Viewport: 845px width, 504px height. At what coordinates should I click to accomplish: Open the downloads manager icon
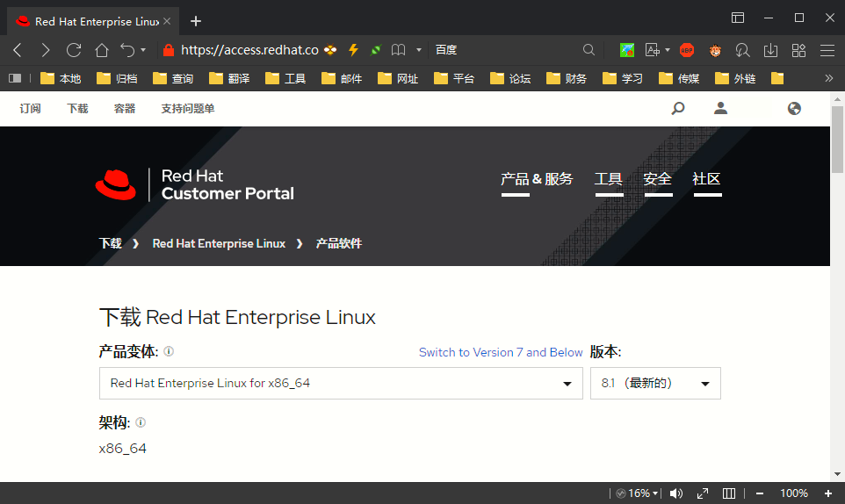tap(770, 50)
